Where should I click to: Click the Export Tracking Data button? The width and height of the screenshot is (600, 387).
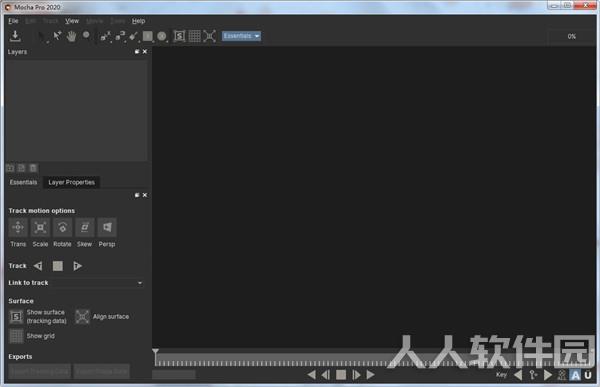[40, 371]
